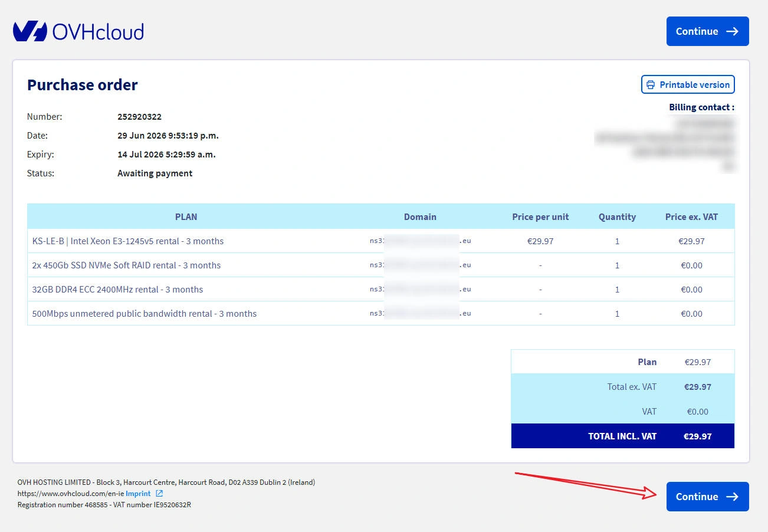Viewport: 768px width, 532px height.
Task: Click the €29.97 amount beside TOTAL INCL. VAT
Action: (x=698, y=436)
